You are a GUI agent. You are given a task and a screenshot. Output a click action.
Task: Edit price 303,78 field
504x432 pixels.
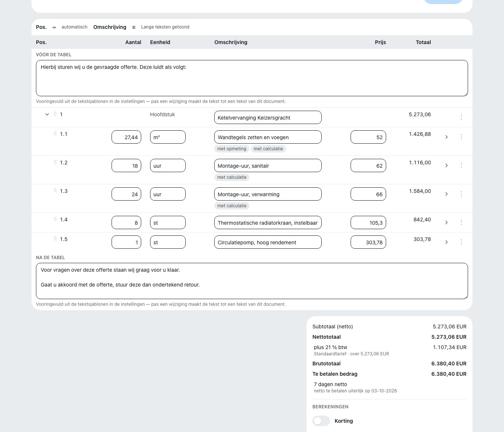tap(368, 242)
